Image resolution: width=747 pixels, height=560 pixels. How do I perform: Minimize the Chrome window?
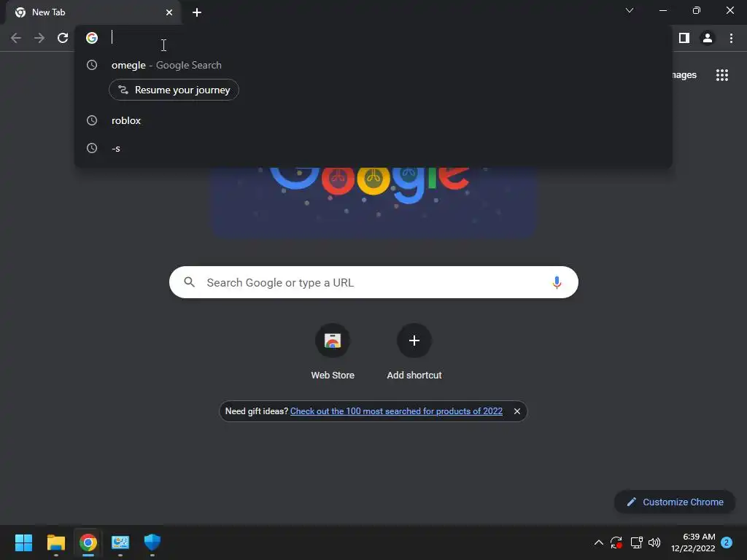point(663,10)
